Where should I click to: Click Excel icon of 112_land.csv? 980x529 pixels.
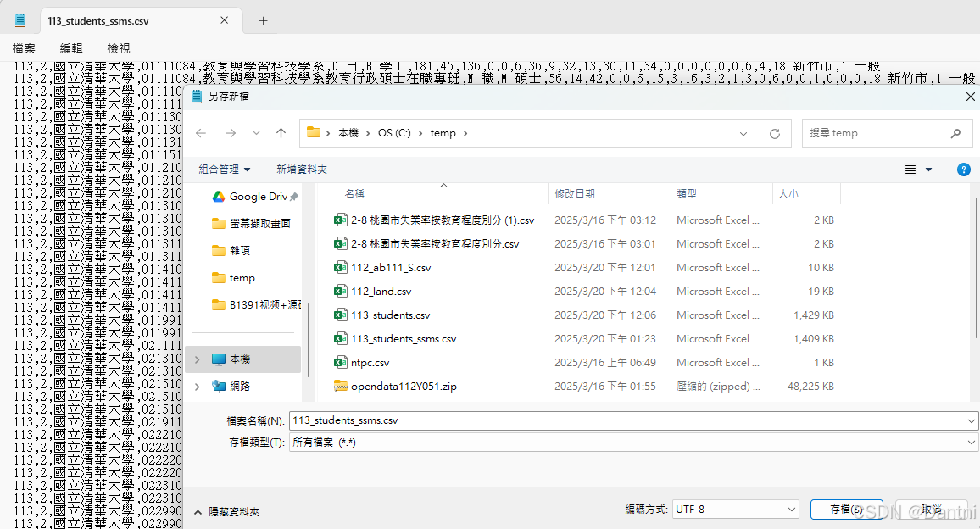pos(340,292)
